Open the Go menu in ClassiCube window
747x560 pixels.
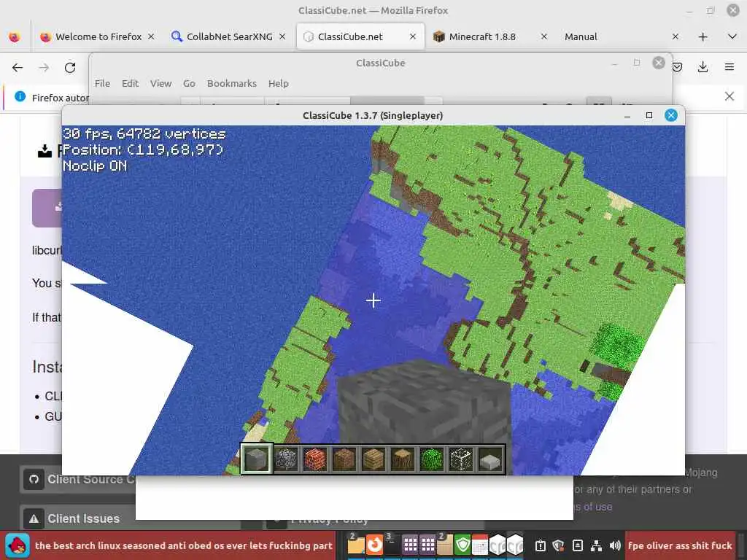pos(189,83)
